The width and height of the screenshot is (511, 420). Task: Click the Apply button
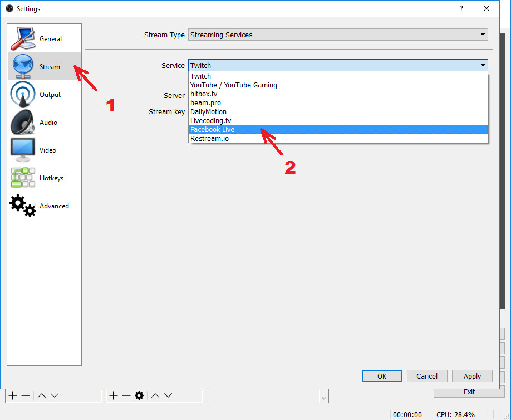(472, 376)
